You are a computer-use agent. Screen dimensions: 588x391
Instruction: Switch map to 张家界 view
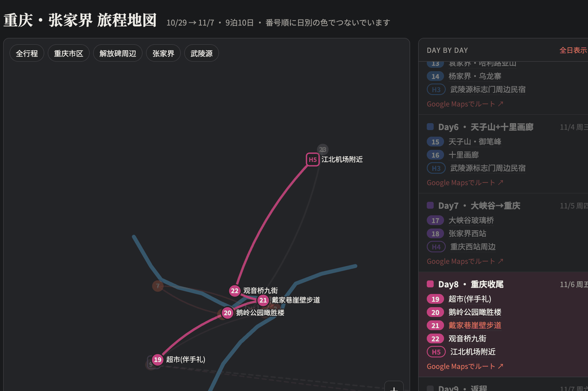(x=163, y=53)
